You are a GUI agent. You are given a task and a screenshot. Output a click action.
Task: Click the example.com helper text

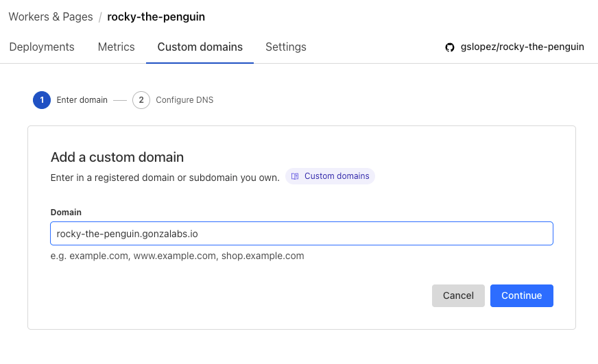coord(178,256)
